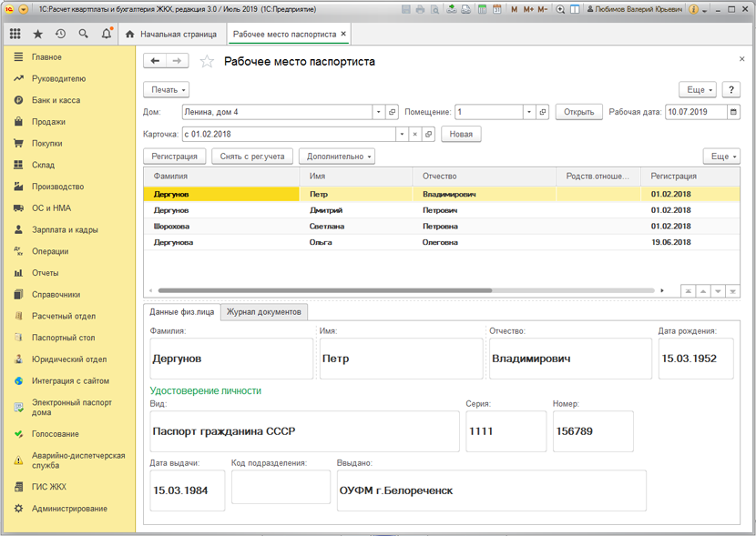Expand the Помещение dropdown list
756x536 pixels.
[x=528, y=112]
